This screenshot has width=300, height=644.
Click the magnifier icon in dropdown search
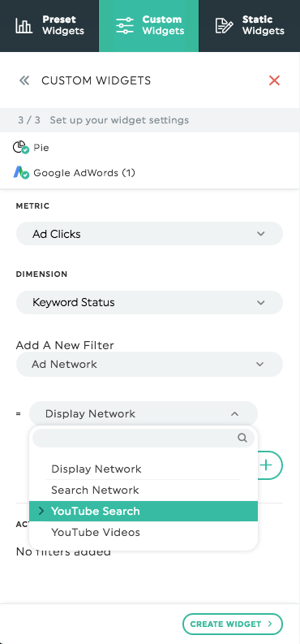pyautogui.click(x=242, y=438)
